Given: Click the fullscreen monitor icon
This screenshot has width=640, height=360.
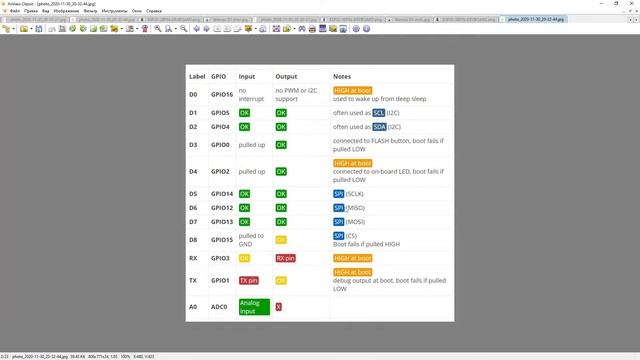Looking at the screenshot, I should [x=322, y=29].
